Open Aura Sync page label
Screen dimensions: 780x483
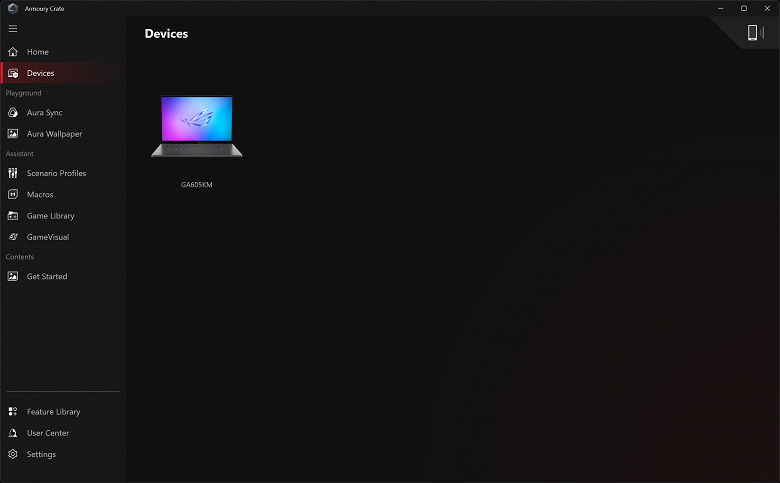coord(45,113)
